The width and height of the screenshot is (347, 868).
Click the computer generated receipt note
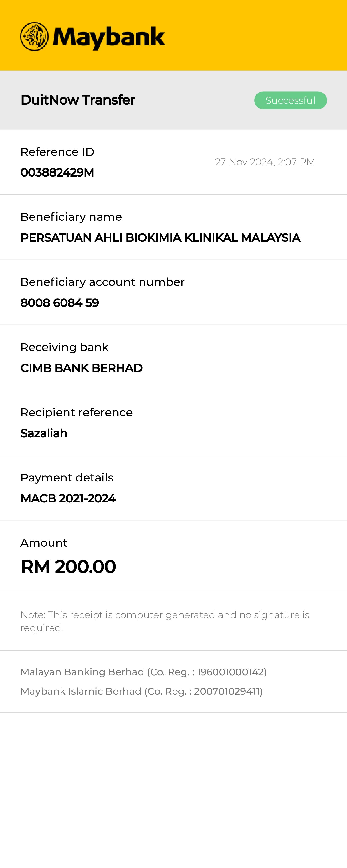(165, 621)
